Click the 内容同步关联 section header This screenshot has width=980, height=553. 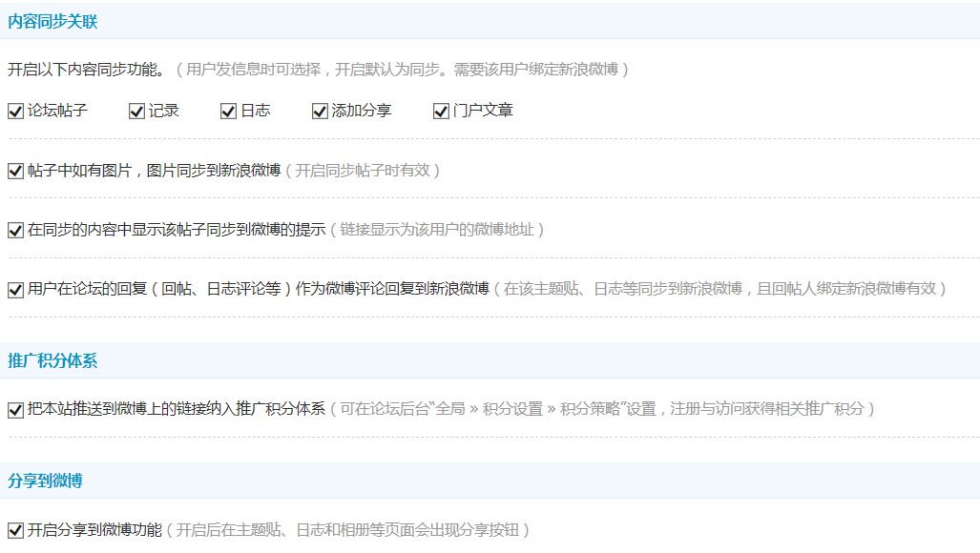52,21
